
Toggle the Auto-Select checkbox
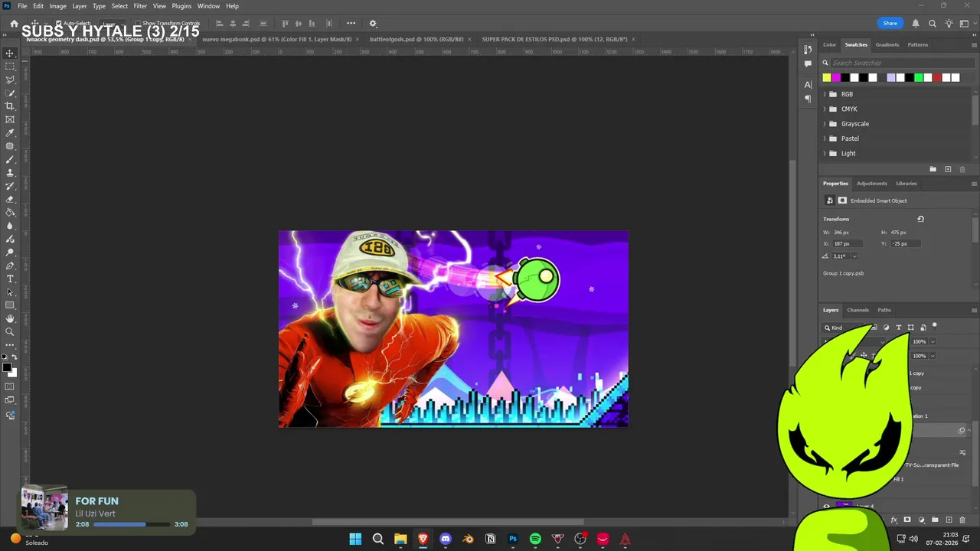coord(58,24)
